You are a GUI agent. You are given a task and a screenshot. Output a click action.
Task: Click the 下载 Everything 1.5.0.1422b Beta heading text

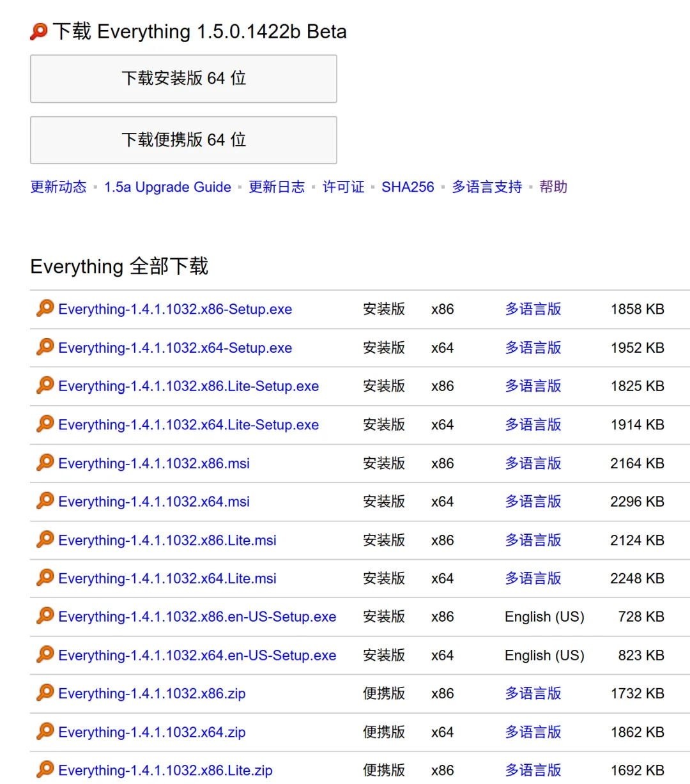coord(199,31)
